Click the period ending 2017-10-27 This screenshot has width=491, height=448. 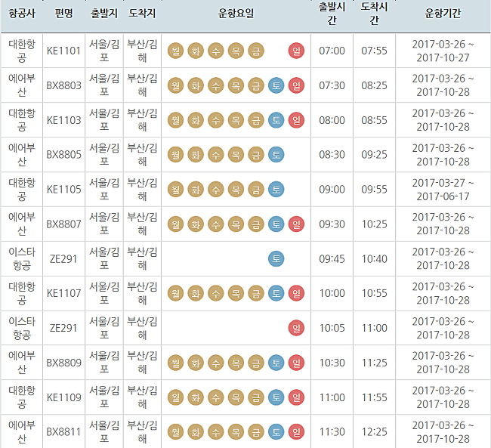443,51
